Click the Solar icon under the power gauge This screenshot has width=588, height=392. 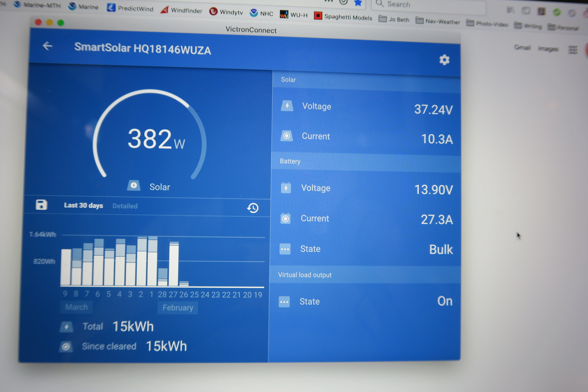(x=134, y=186)
